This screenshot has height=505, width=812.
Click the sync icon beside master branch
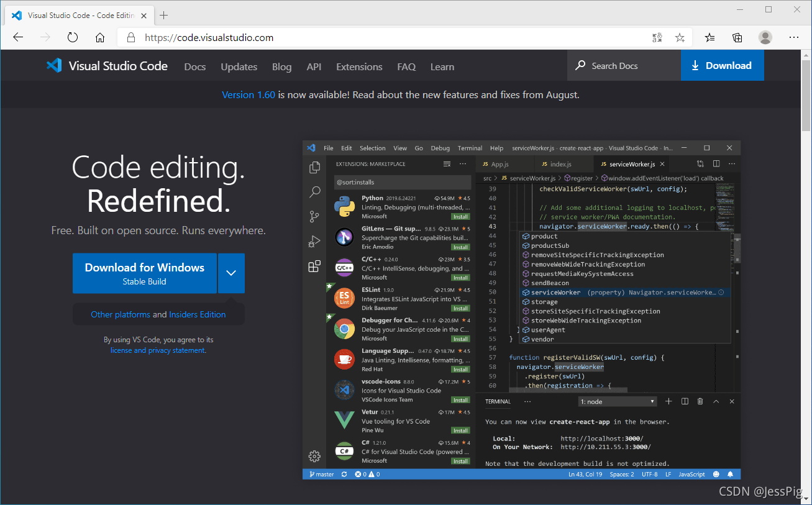pyautogui.click(x=345, y=474)
